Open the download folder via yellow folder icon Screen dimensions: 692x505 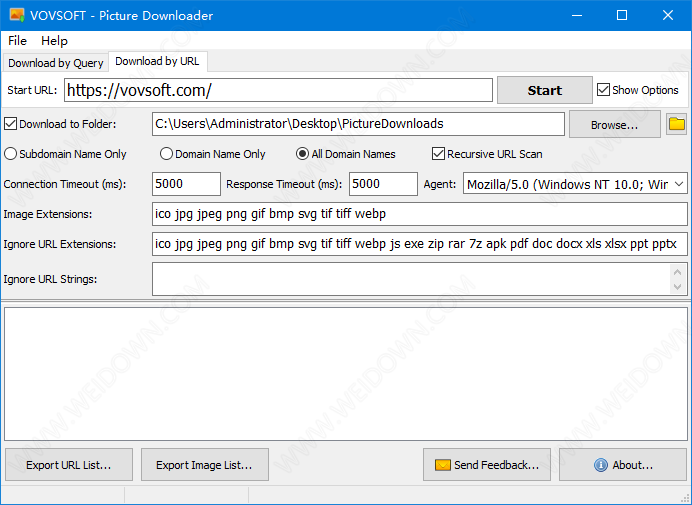point(676,124)
